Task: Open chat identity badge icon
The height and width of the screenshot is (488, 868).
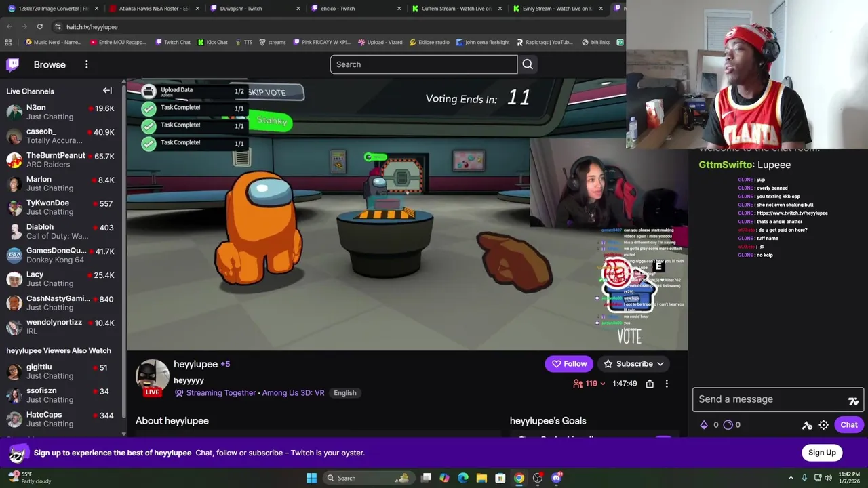Action: (x=807, y=425)
